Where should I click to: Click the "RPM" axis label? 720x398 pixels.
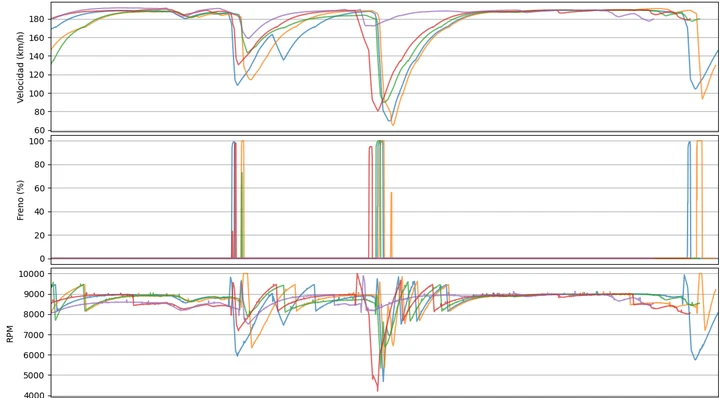pos(10,335)
